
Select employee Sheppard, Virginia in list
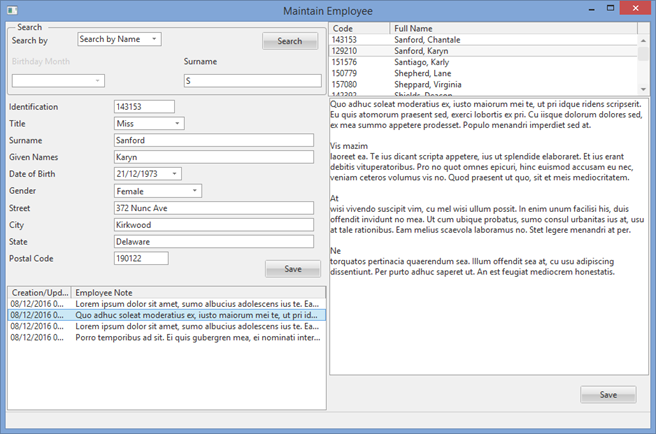coord(484,85)
